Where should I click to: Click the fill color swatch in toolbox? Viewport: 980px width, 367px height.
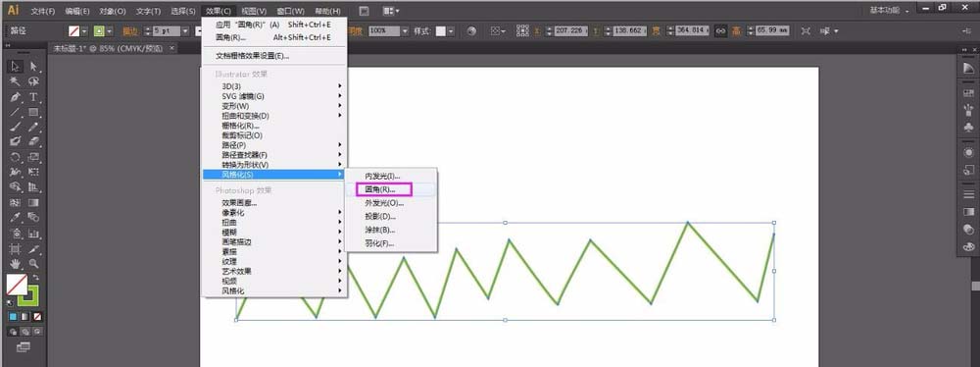point(17,285)
